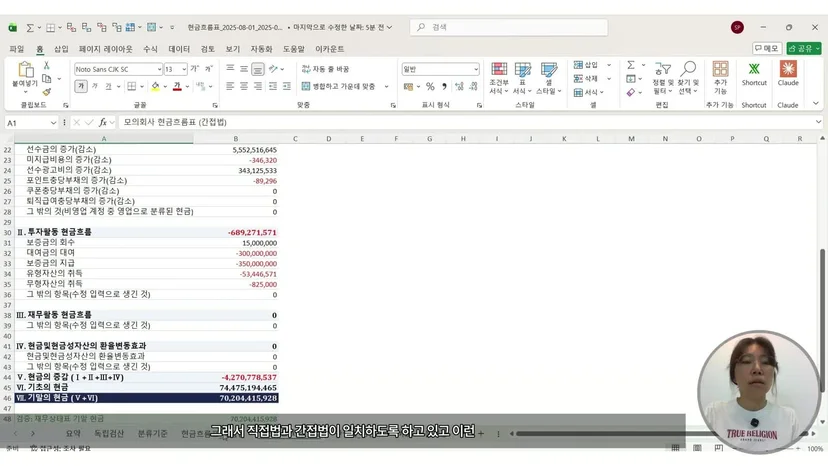Click the user account avatar SP
The image size is (828, 466).
[738, 27]
